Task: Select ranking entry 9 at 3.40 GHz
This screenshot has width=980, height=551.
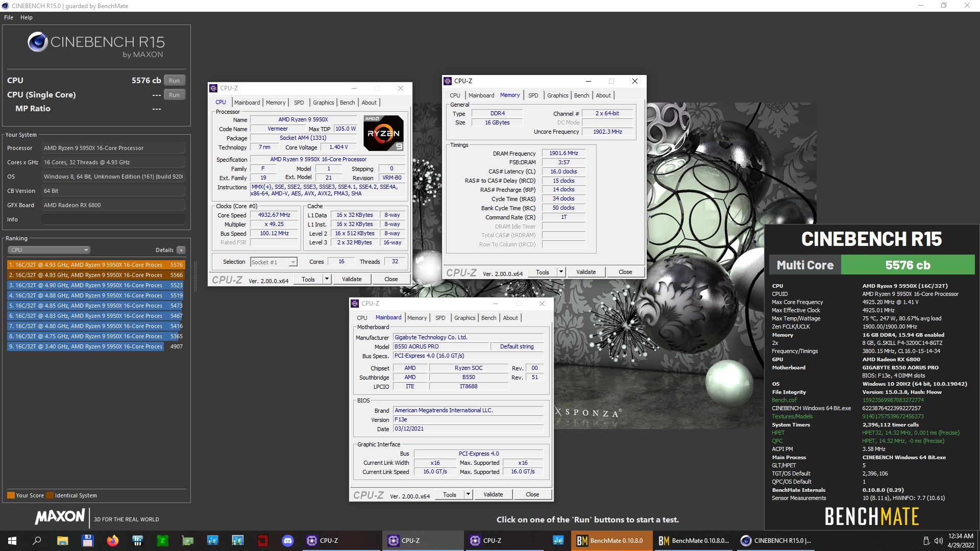Action: (x=96, y=346)
